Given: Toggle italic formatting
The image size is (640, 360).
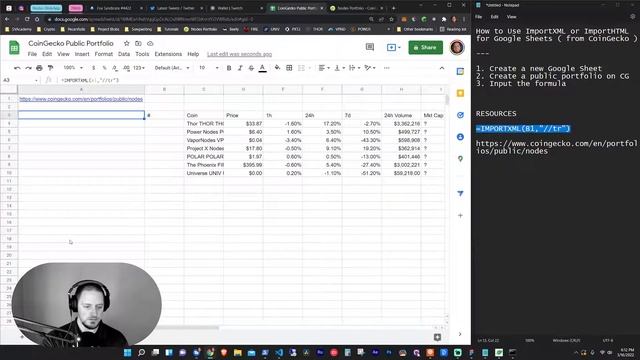Looking at the screenshot, I should (x=240, y=68).
